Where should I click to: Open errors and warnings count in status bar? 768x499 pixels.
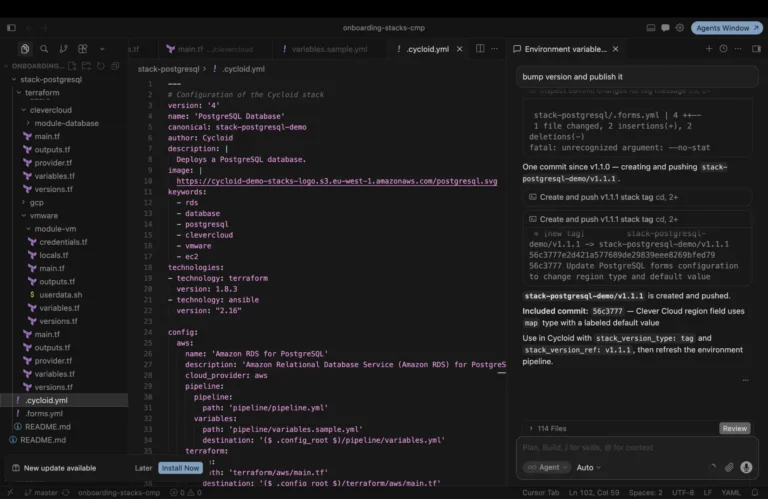tap(186, 493)
